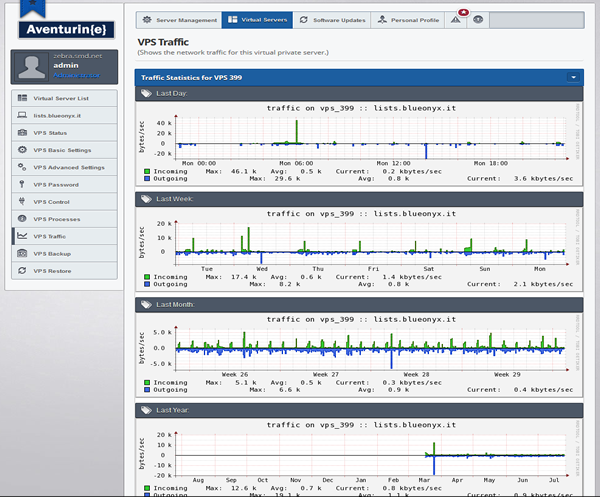Viewport: 600px width, 497px height.
Task: Click the gear icon beside VPS Basic Settings
Action: [22, 150]
